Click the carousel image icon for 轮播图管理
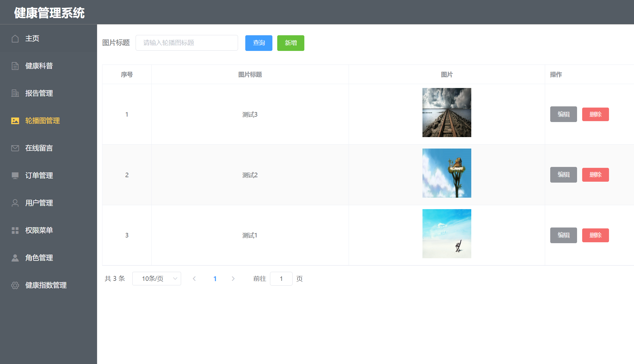This screenshot has width=634, height=364. click(x=15, y=121)
